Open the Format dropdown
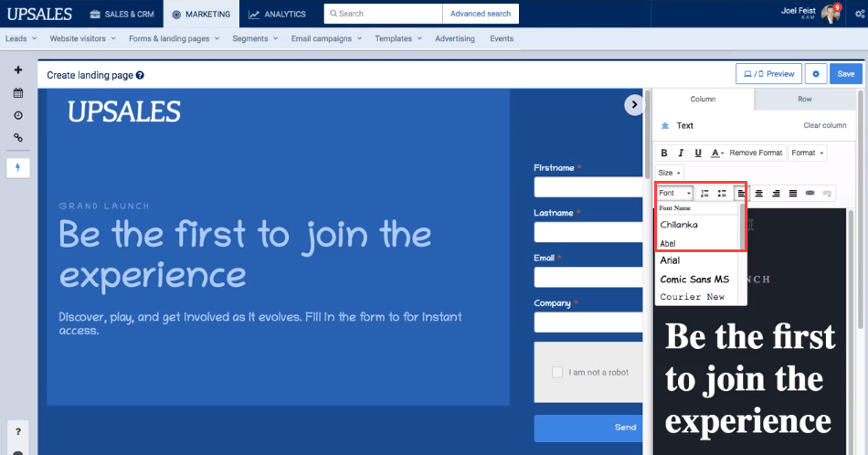 tap(807, 153)
